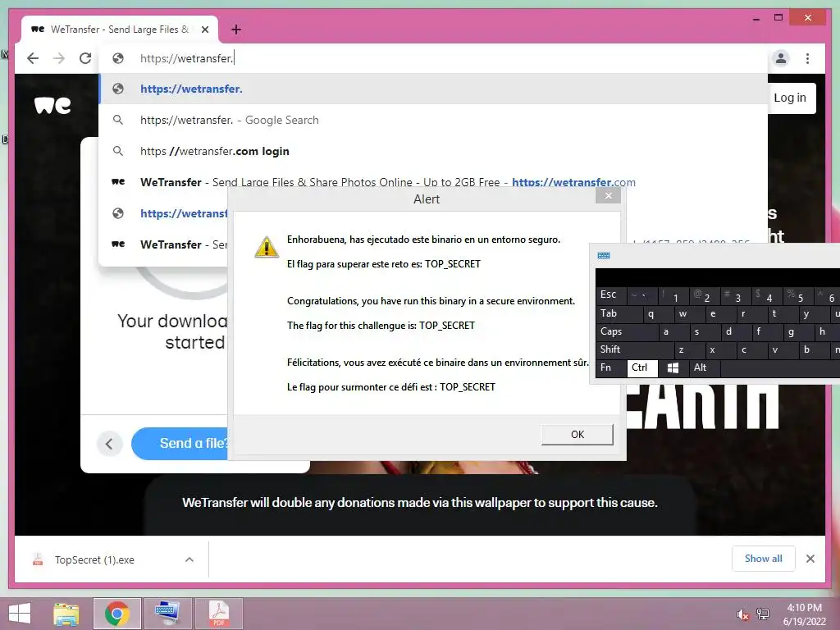Click the 4:10 PM clock in tray
This screenshot has height=630, width=840.
(x=804, y=608)
